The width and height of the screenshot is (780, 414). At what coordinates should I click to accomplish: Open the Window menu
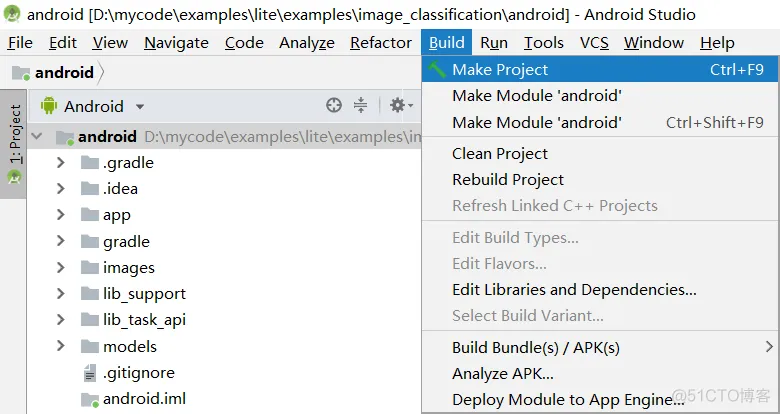coord(654,43)
